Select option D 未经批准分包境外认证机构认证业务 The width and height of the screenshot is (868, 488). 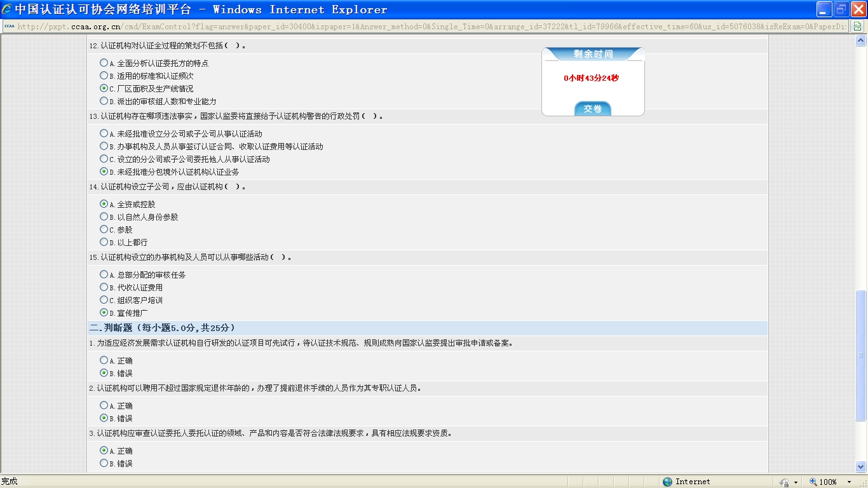tap(104, 172)
